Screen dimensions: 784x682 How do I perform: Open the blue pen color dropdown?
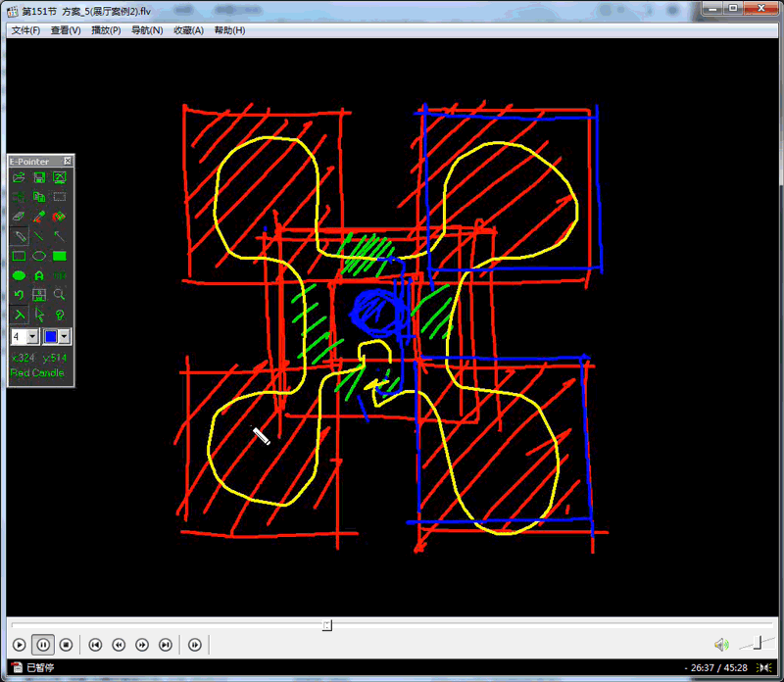[65, 336]
